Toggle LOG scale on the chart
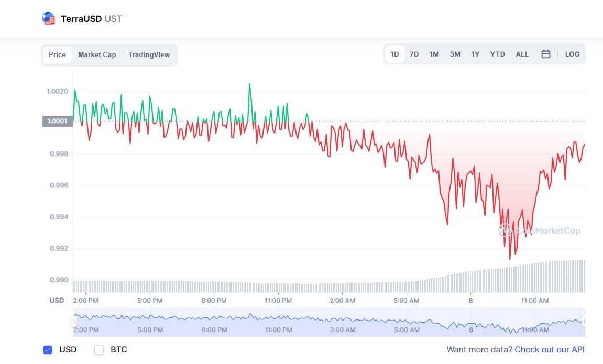 [x=572, y=54]
